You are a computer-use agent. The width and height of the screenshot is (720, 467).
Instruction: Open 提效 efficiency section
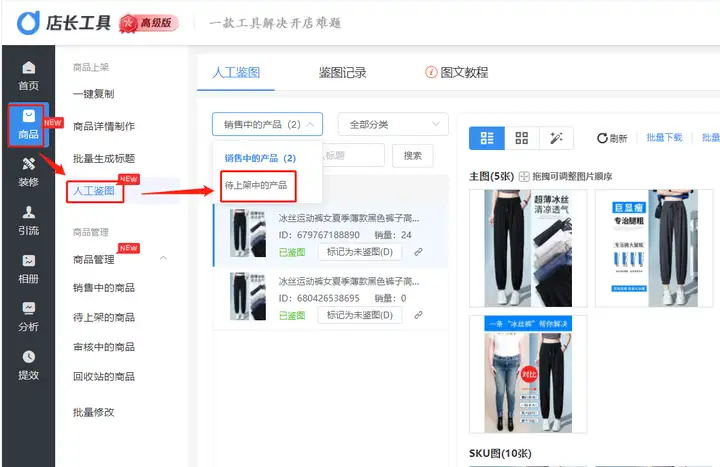point(28,365)
